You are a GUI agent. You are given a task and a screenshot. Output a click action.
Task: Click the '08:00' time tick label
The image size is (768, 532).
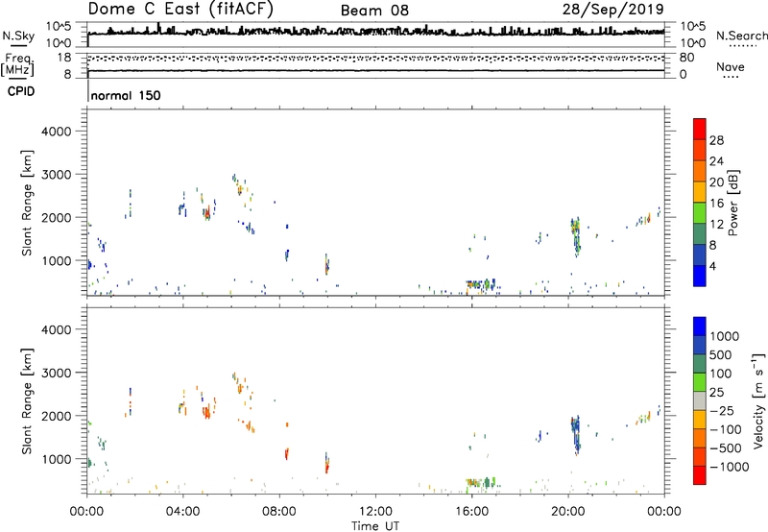[x=279, y=512]
